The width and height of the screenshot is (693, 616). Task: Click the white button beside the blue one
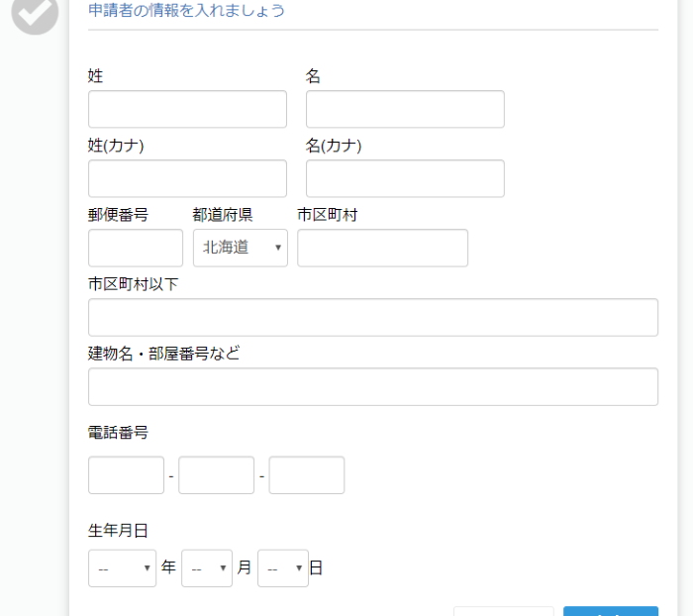click(x=503, y=612)
